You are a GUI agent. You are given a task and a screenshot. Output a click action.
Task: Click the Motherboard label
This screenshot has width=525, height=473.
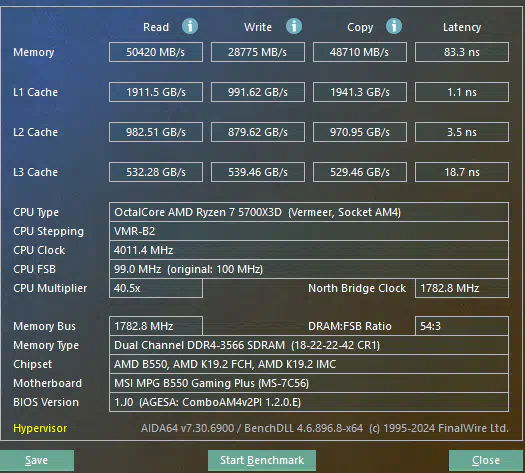click(x=48, y=383)
